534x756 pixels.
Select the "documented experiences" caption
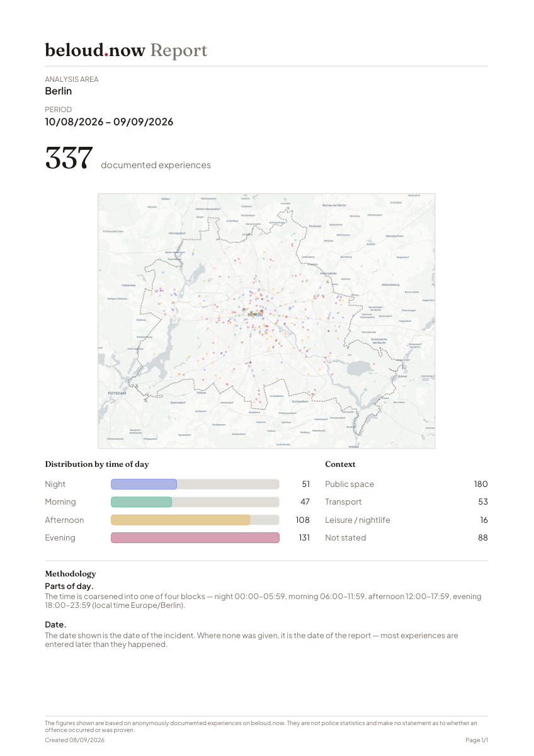[x=156, y=165]
